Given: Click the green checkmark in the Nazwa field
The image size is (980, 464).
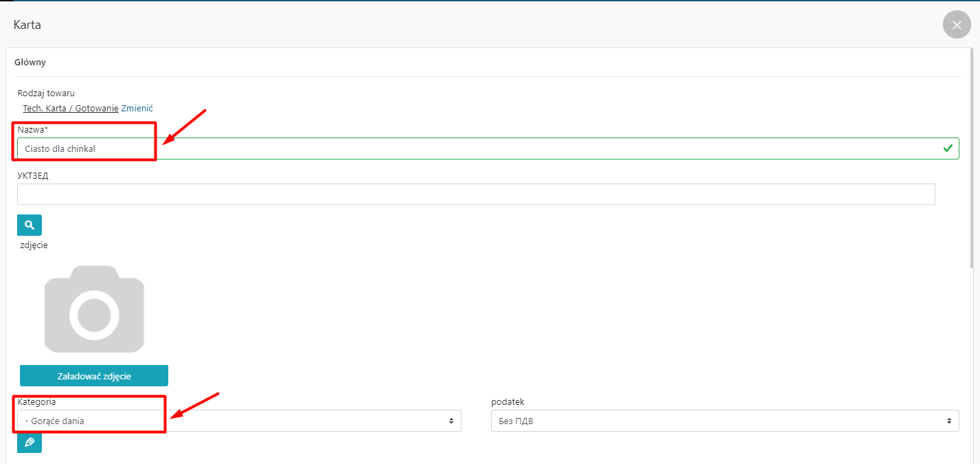Looking at the screenshot, I should (948, 148).
